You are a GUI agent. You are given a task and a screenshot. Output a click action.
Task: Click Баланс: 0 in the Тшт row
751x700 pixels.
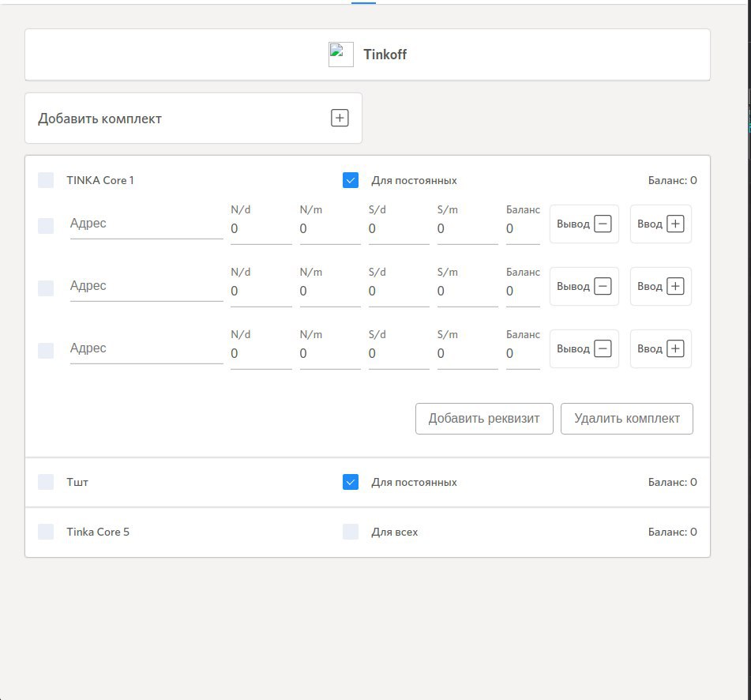pyautogui.click(x=673, y=482)
